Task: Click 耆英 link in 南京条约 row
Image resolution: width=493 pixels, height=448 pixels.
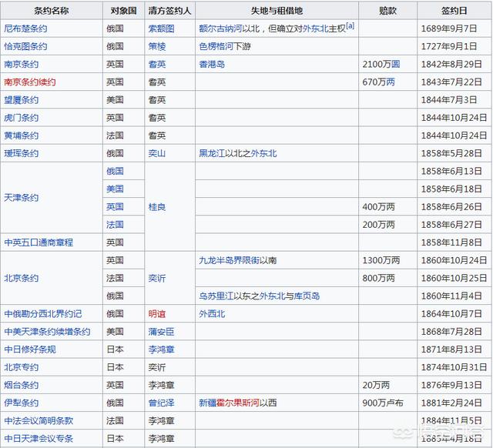Action: point(157,65)
